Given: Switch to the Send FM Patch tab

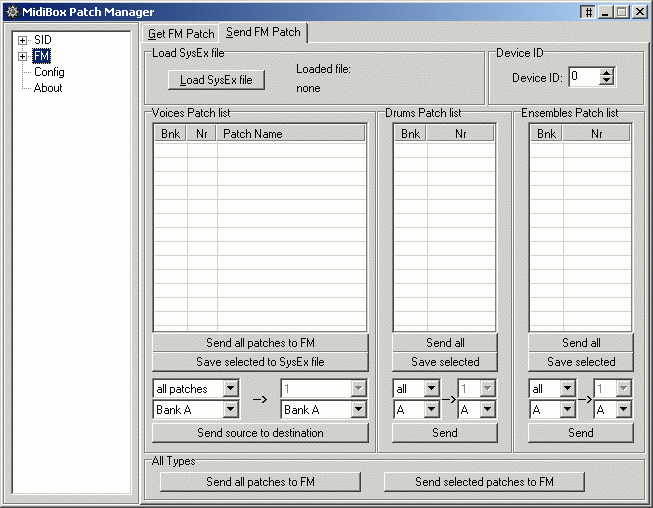Looking at the screenshot, I should pyautogui.click(x=263, y=32).
